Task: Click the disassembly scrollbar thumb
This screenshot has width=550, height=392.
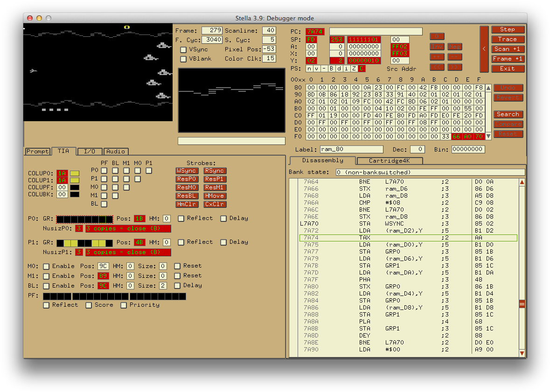Action: pyautogui.click(x=522, y=304)
